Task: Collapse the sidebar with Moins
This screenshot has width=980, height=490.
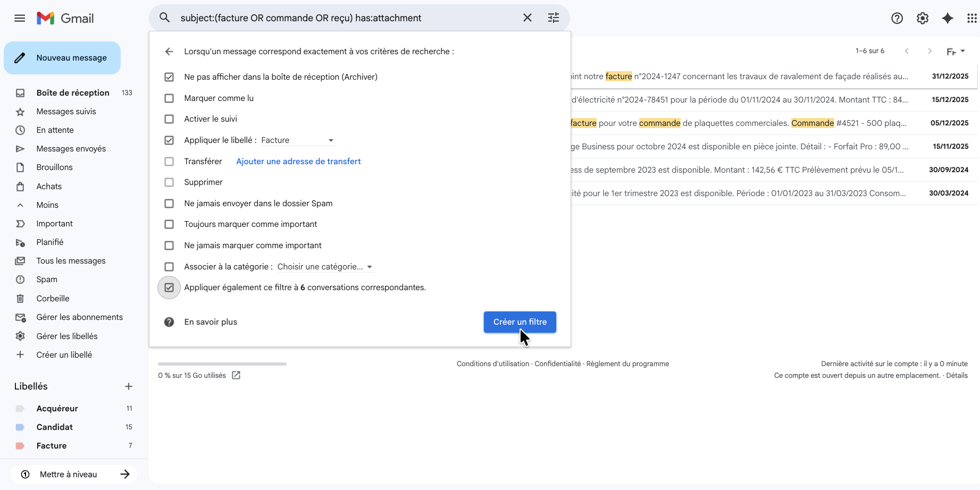Action: (x=47, y=205)
